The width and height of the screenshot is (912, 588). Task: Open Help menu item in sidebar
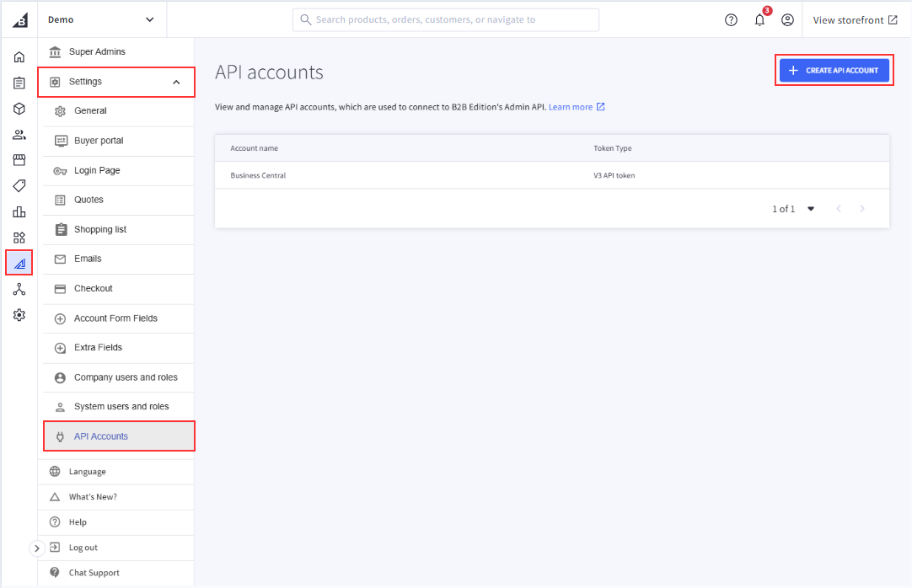[x=116, y=522]
